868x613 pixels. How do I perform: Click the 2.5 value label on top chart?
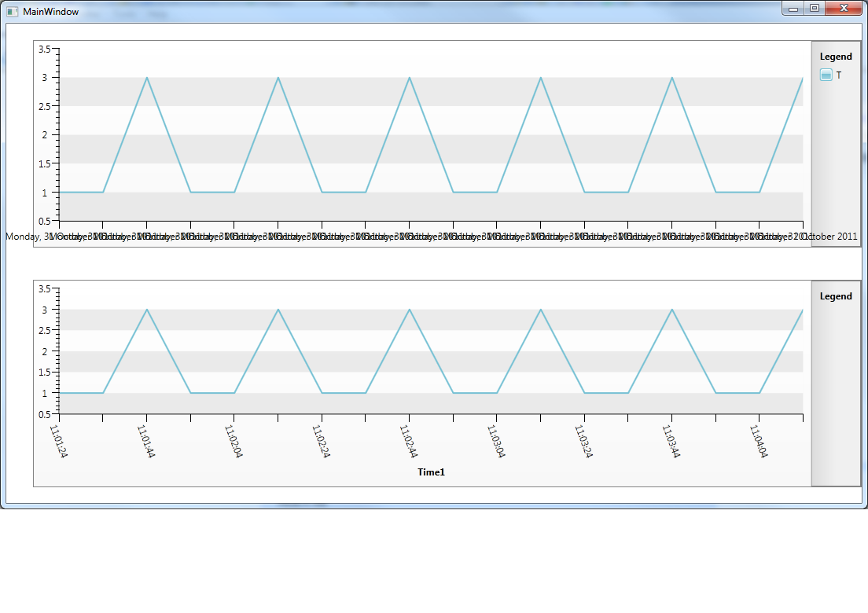point(44,106)
